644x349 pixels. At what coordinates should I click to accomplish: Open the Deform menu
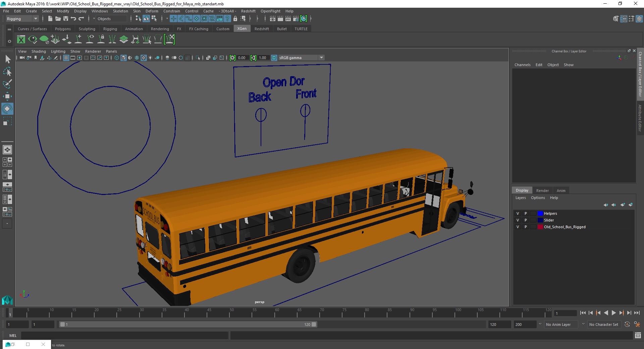pyautogui.click(x=152, y=11)
